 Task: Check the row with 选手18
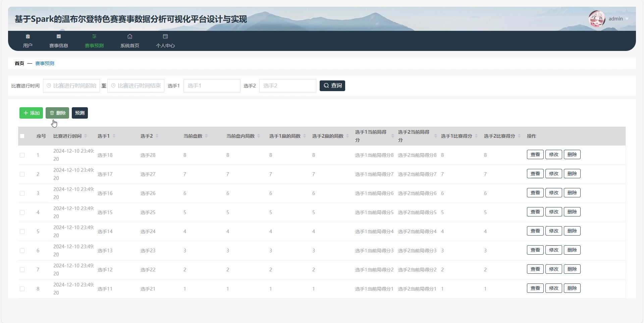(x=22, y=155)
